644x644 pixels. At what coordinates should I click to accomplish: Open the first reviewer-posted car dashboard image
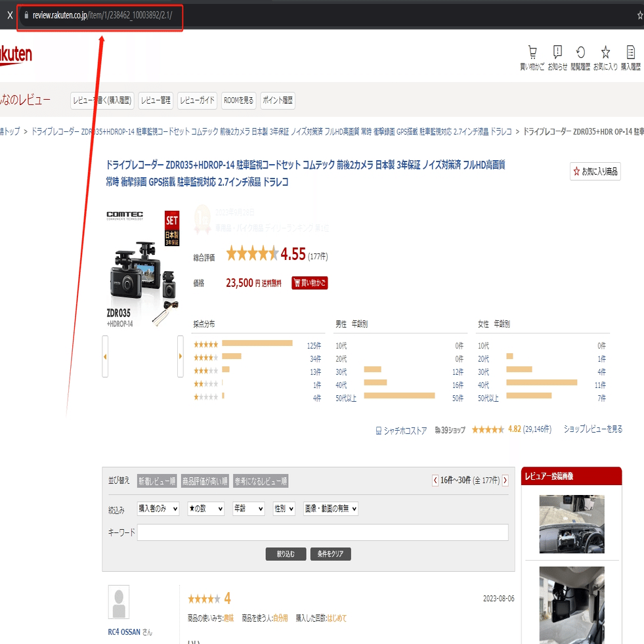point(572,524)
